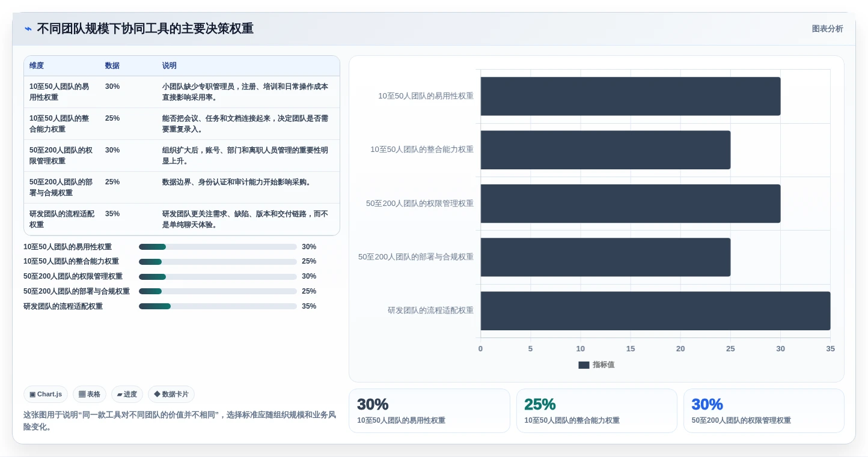Click the title 不同团队规模下协同工具的主要决策权重
Viewport: 868px width, 457px height.
tap(145, 29)
